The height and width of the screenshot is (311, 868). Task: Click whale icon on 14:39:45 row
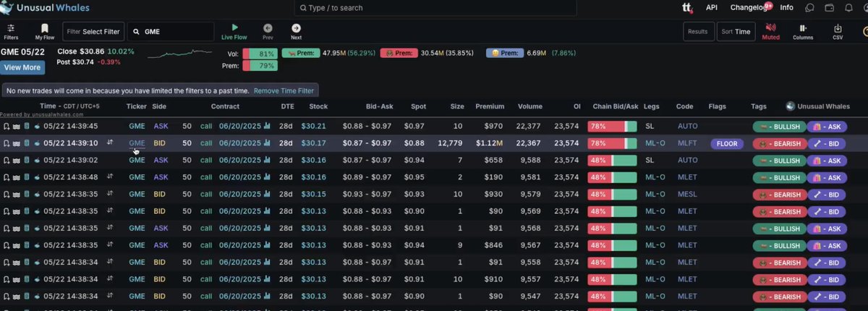point(36,126)
